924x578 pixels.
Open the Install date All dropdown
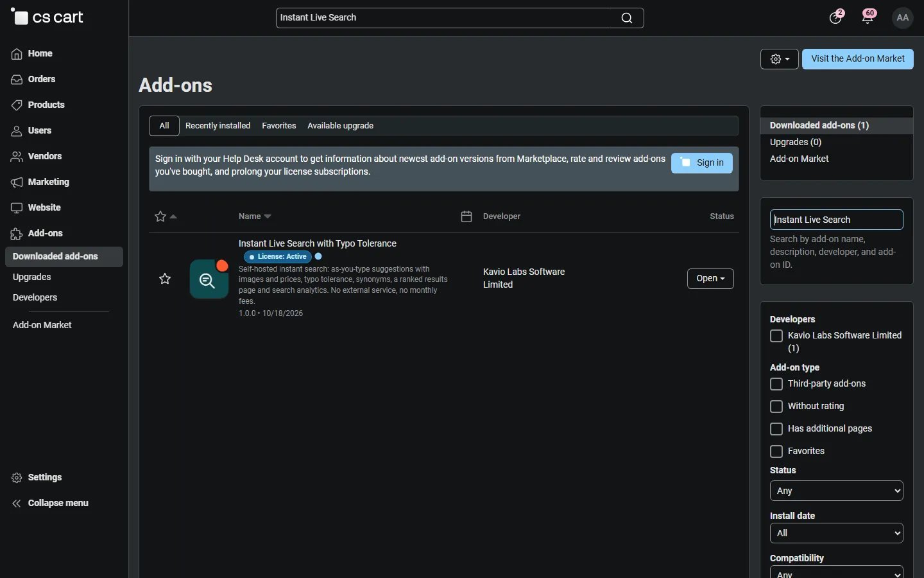click(x=837, y=533)
